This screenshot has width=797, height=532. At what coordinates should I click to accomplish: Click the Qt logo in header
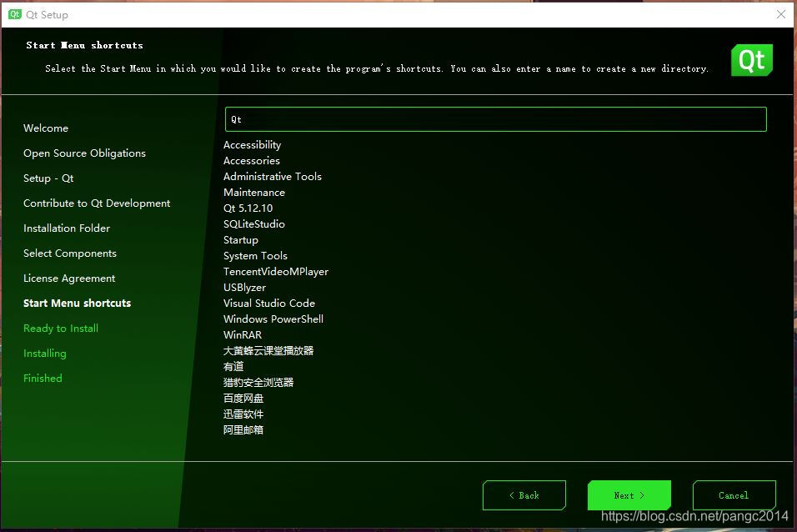pos(752,60)
